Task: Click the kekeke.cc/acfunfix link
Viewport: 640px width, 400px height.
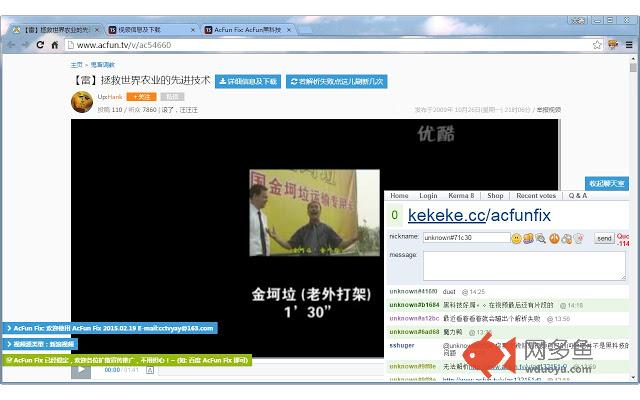Action: point(479,216)
